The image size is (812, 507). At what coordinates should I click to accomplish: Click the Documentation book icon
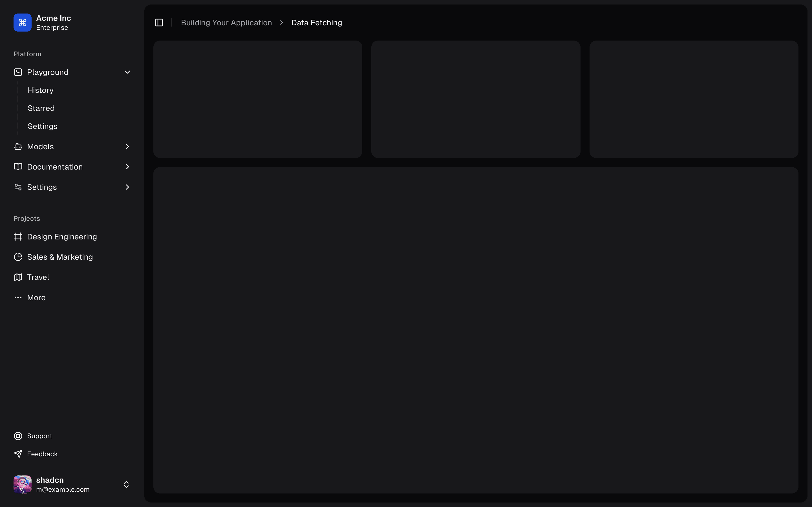coord(18,167)
